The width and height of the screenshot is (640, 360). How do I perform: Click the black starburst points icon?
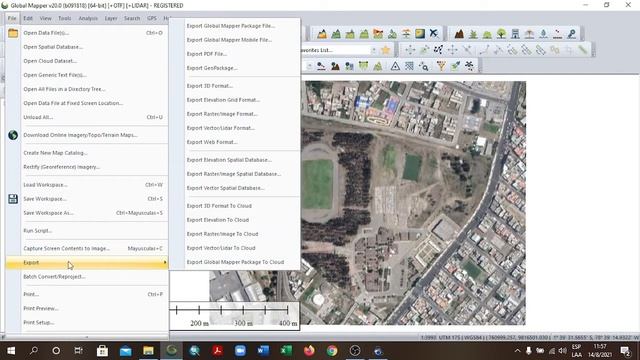[469, 66]
